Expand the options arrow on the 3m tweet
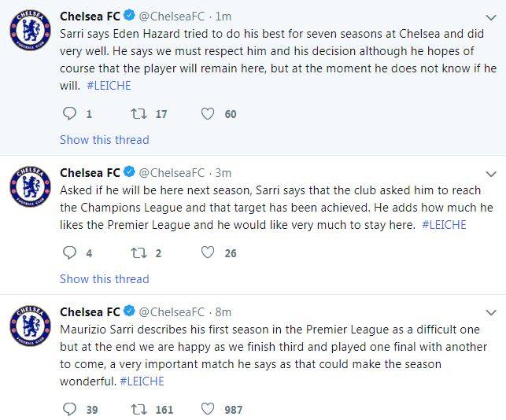Viewport: 506px width, 420px height. (x=491, y=173)
